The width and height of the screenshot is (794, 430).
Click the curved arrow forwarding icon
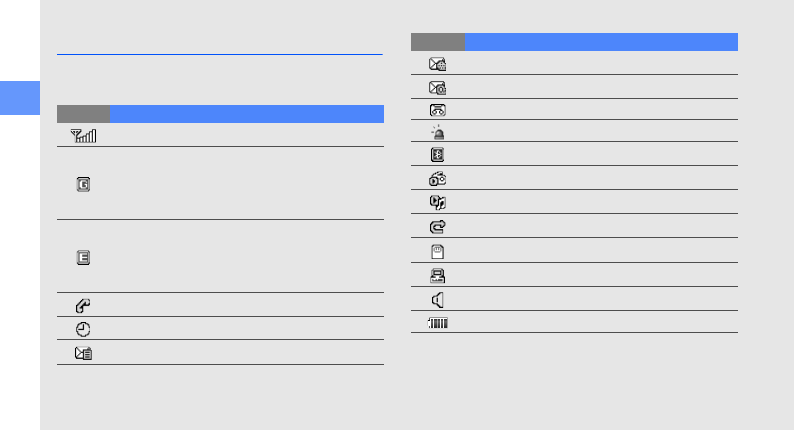coord(437,226)
